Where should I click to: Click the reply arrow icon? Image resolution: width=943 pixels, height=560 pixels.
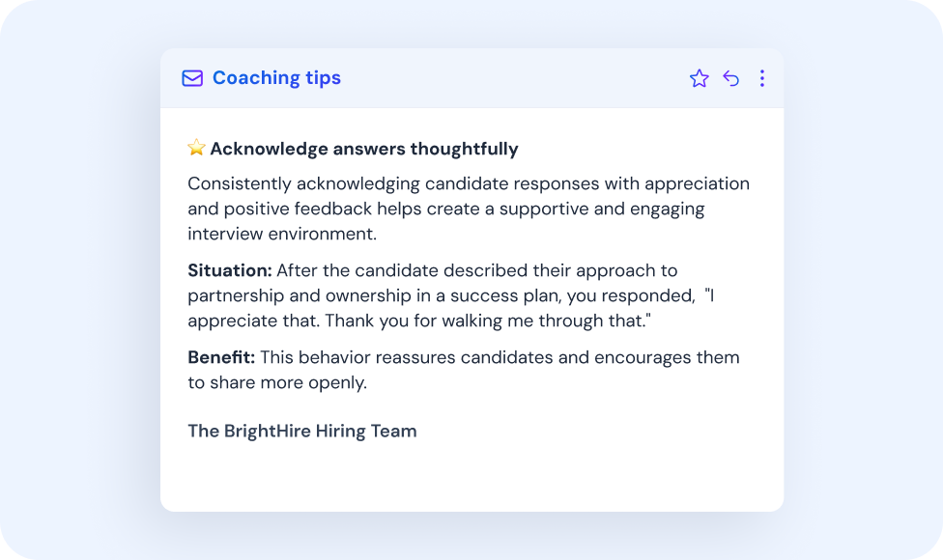tap(731, 79)
